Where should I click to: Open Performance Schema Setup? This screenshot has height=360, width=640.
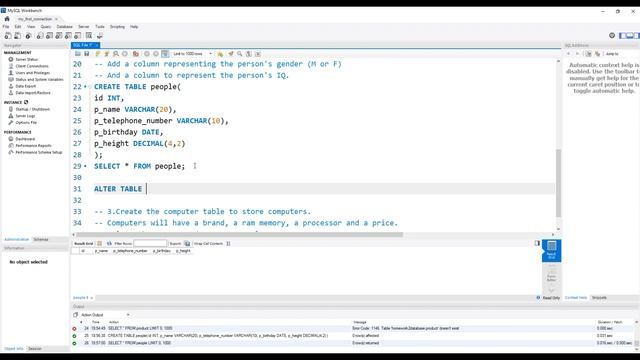coord(39,152)
